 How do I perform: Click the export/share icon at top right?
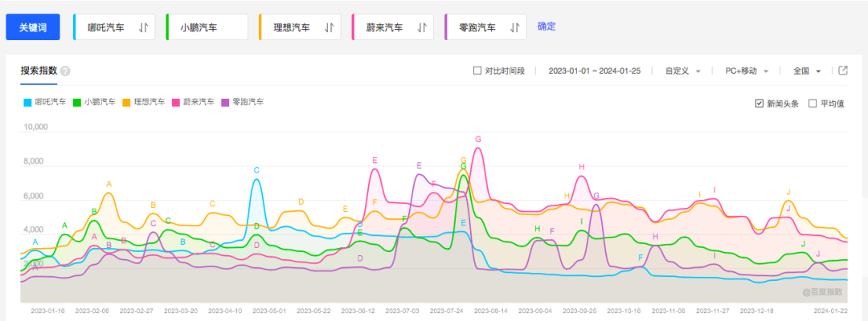click(843, 71)
